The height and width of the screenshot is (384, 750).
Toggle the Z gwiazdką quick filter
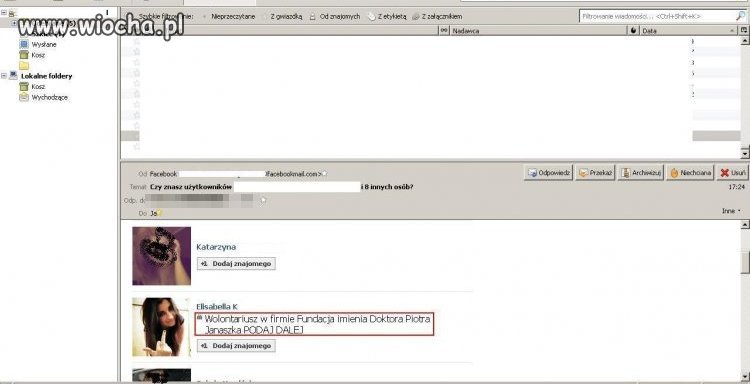[282, 16]
